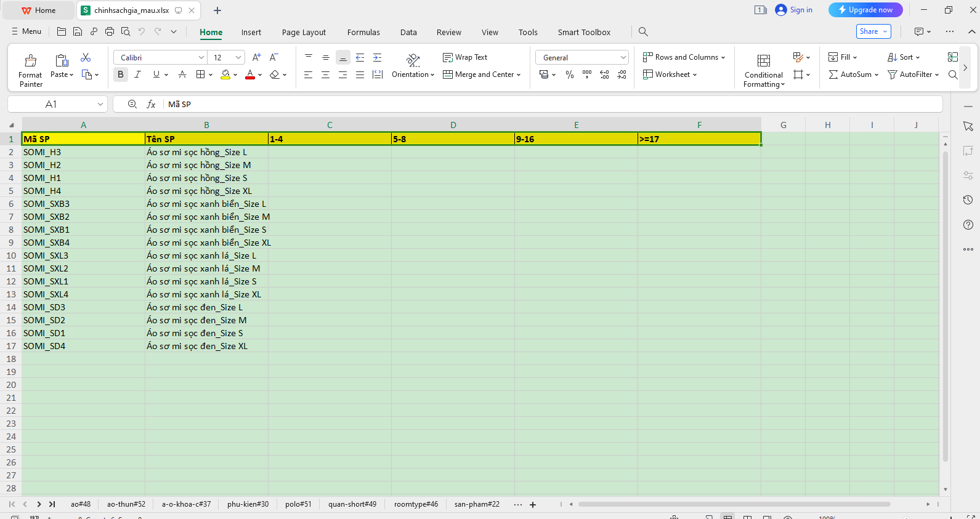Click the Percent Style icon
980x519 pixels.
(x=570, y=74)
